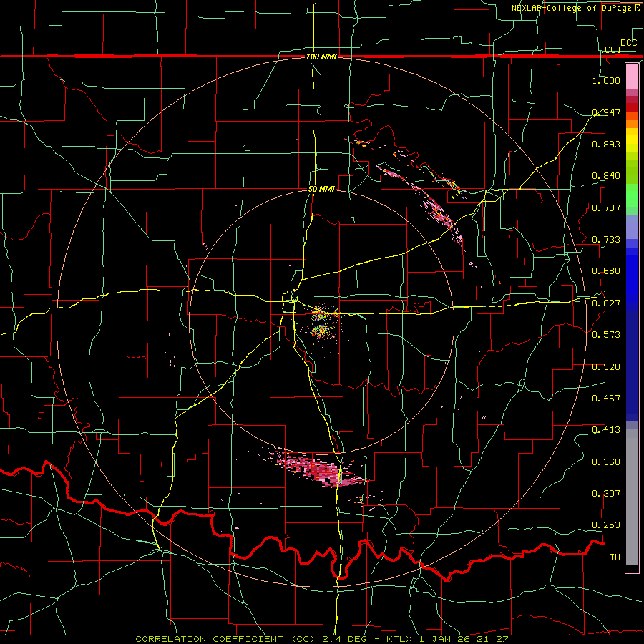Click the Correlation Coefficient KTLX caption text
Screen dimensions: 644x644
click(x=321, y=639)
